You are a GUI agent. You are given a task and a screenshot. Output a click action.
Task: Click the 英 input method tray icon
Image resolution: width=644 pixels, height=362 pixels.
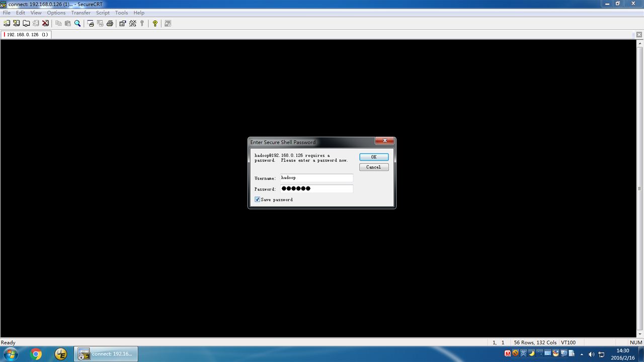pyautogui.click(x=524, y=353)
